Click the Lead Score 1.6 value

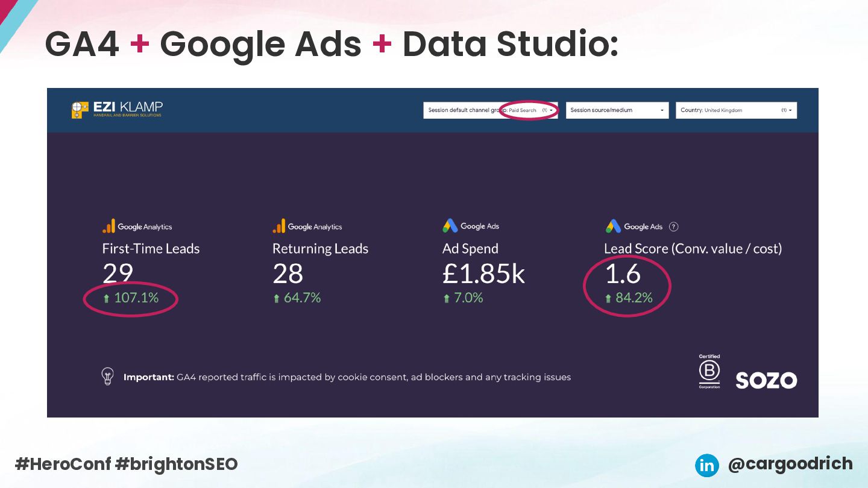click(623, 274)
